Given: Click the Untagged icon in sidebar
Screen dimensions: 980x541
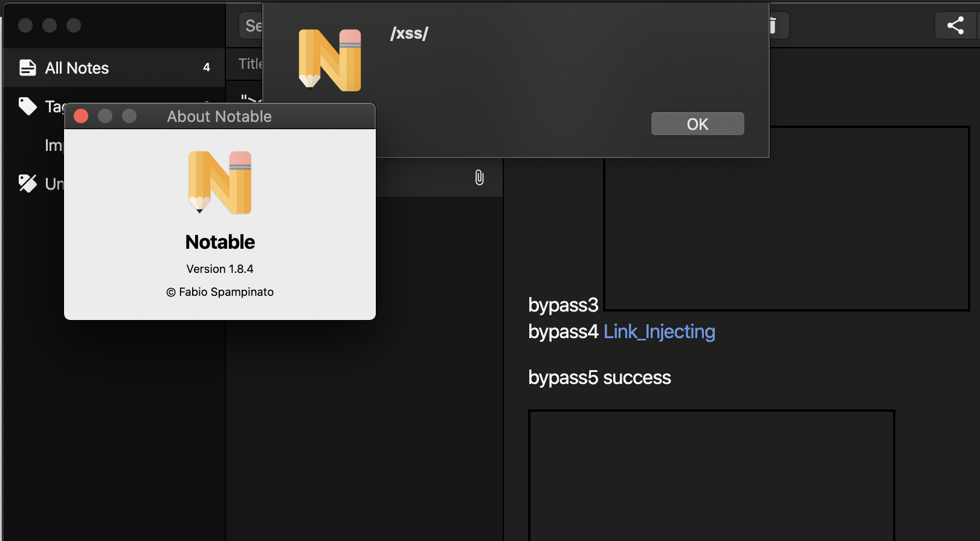Looking at the screenshot, I should (x=27, y=184).
